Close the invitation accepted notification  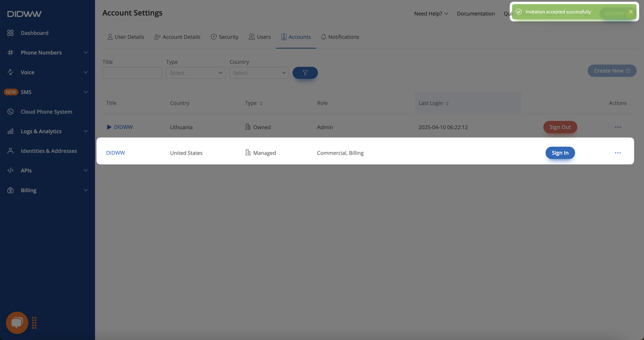point(631,12)
